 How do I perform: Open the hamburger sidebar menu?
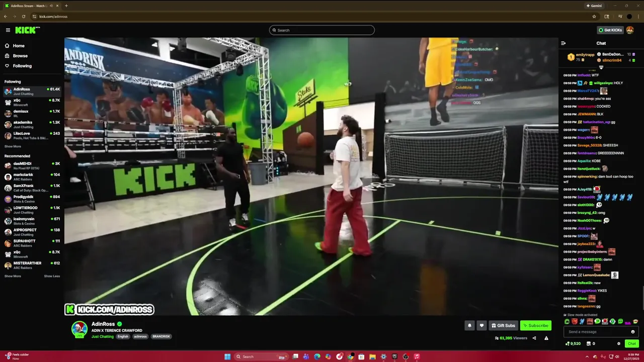(8, 30)
